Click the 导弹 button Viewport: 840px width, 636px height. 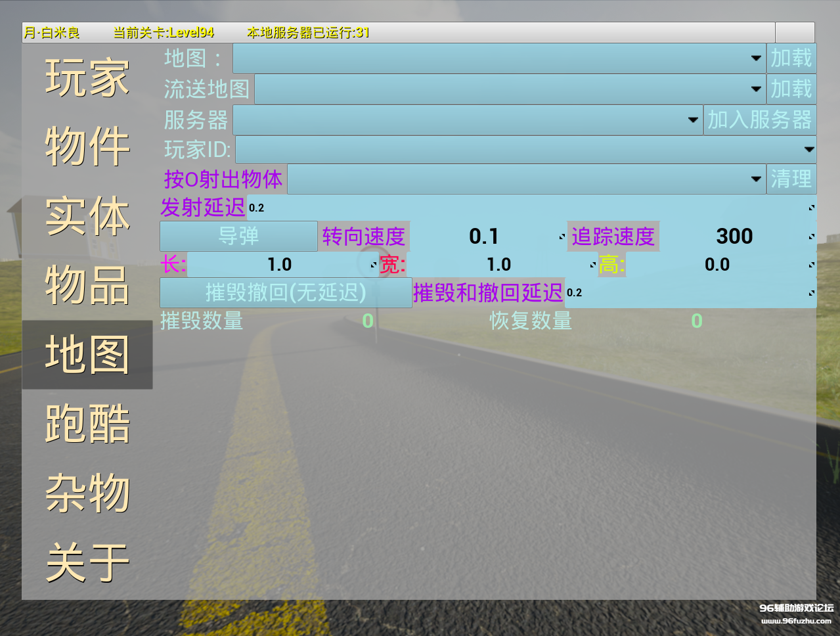[239, 236]
